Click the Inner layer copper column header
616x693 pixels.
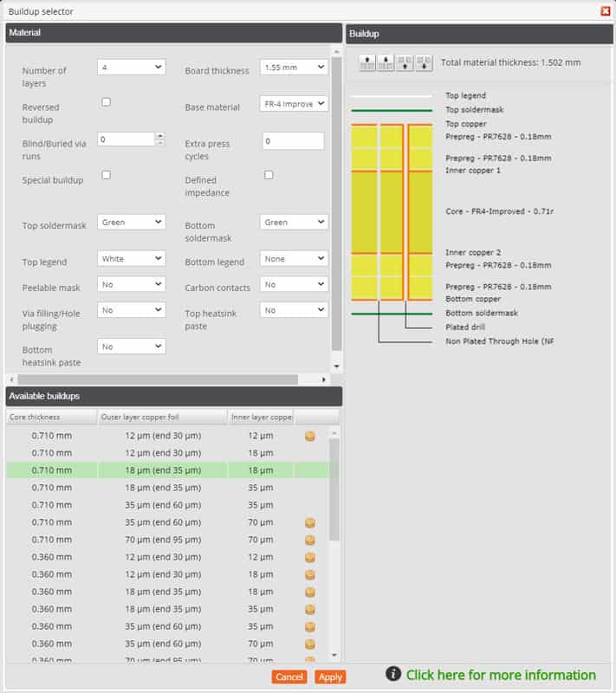(261, 417)
